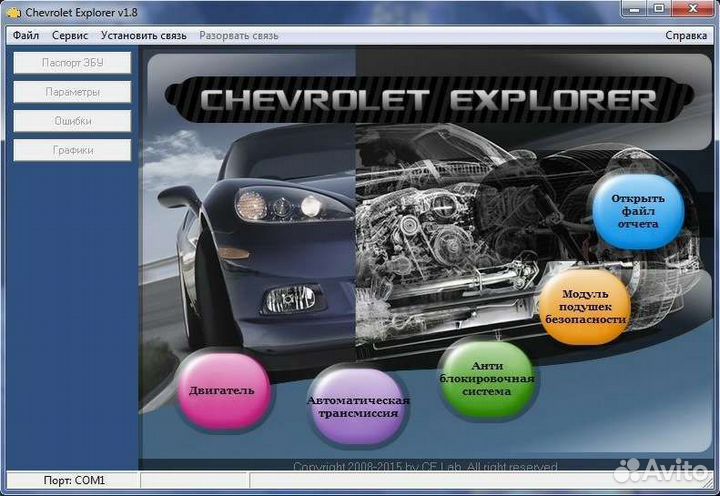720x496 pixels.
Task: Open the Автоматическая трансмиссия module
Action: tap(358, 406)
